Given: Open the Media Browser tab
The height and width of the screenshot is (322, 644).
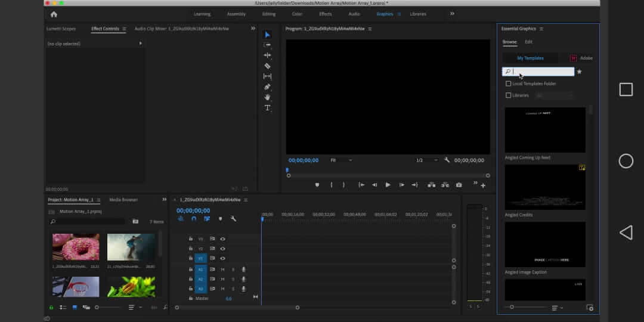Looking at the screenshot, I should (x=123, y=200).
